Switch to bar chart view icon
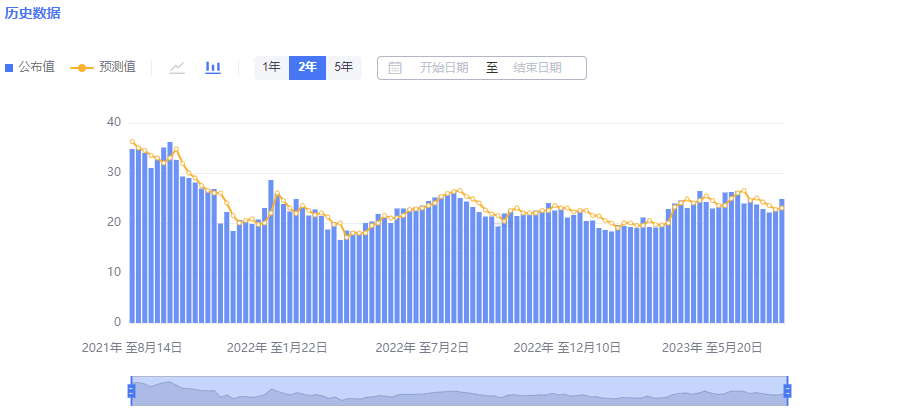 [213, 67]
